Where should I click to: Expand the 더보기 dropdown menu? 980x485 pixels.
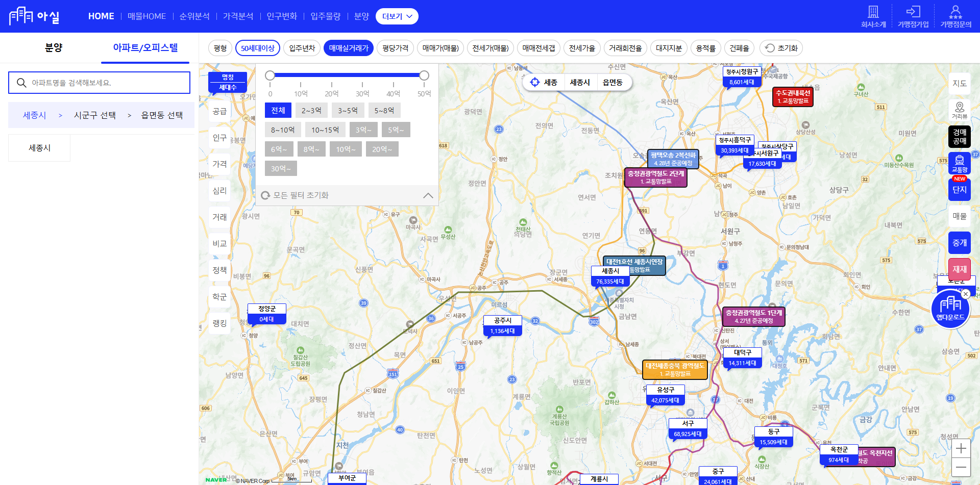(397, 16)
